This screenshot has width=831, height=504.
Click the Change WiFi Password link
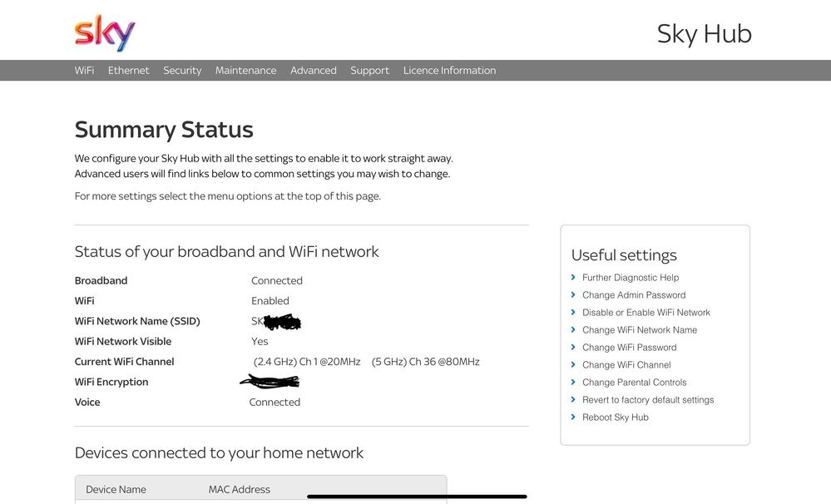[630, 348]
